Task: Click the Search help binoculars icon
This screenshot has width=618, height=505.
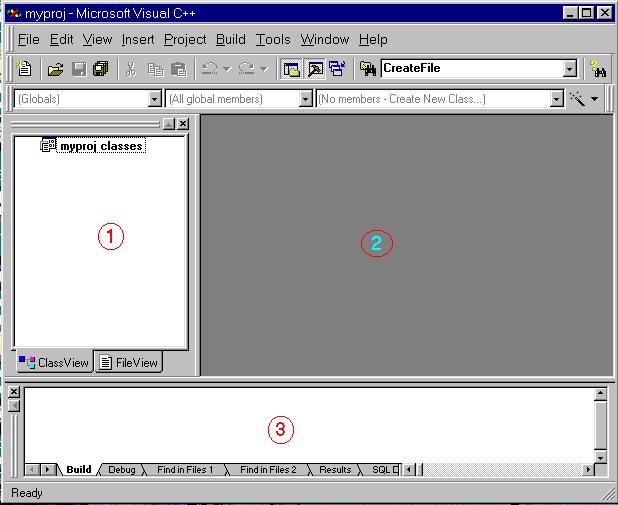Action: coord(598,69)
